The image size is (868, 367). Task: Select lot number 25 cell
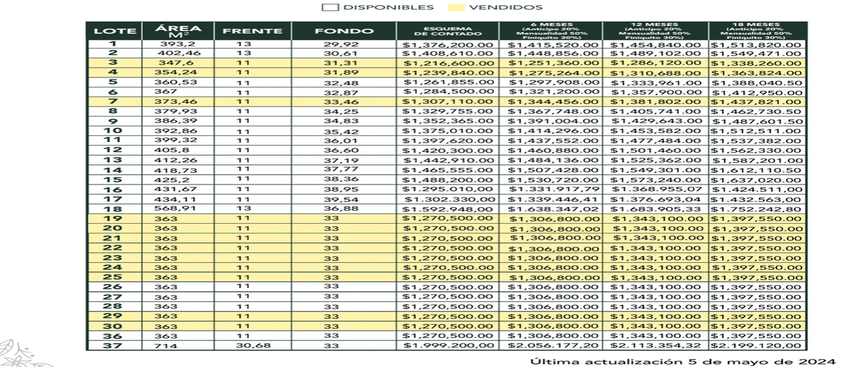click(112, 277)
